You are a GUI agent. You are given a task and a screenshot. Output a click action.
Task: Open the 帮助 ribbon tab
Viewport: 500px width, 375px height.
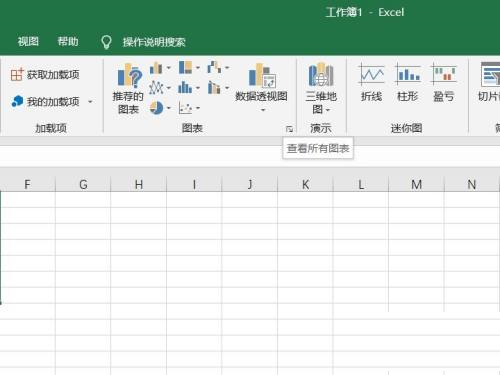68,42
